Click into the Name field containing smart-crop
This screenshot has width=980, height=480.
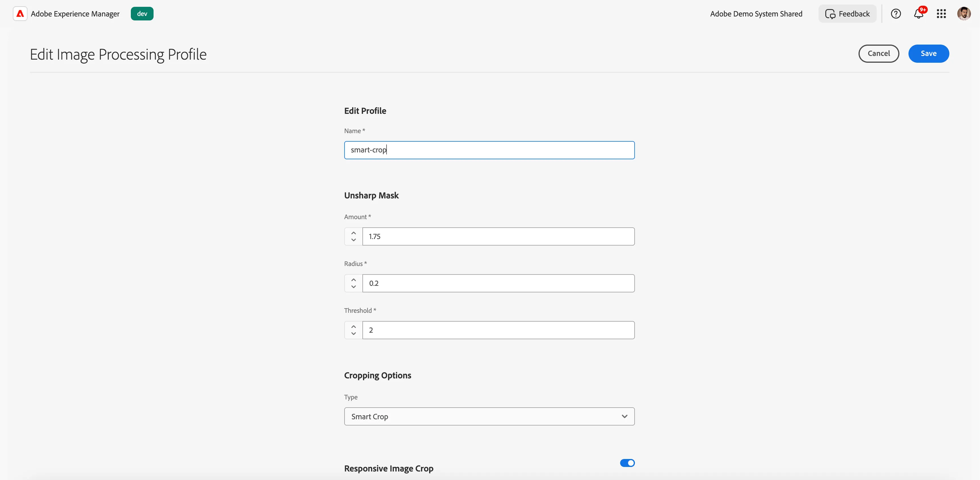[x=489, y=150]
